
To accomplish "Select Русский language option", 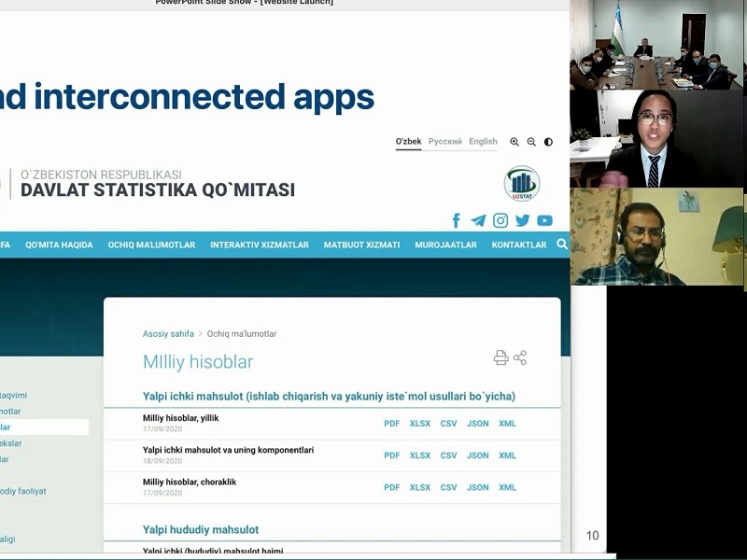I will click(445, 142).
